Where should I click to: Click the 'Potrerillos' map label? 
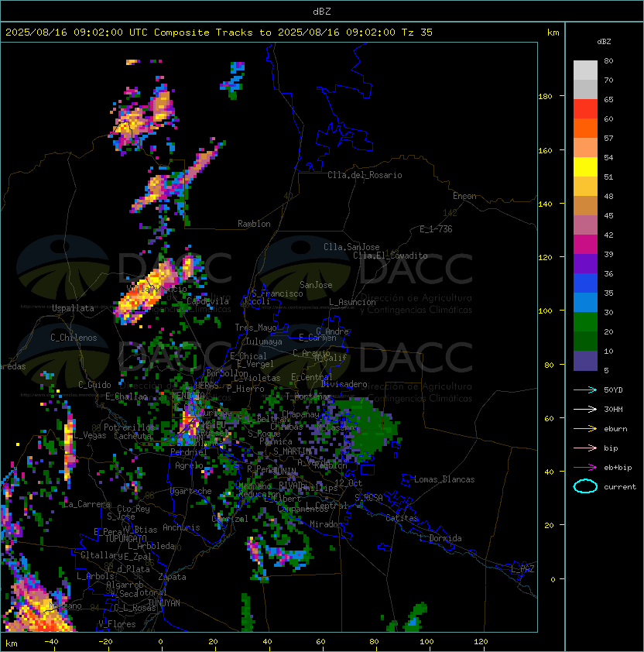point(129,427)
